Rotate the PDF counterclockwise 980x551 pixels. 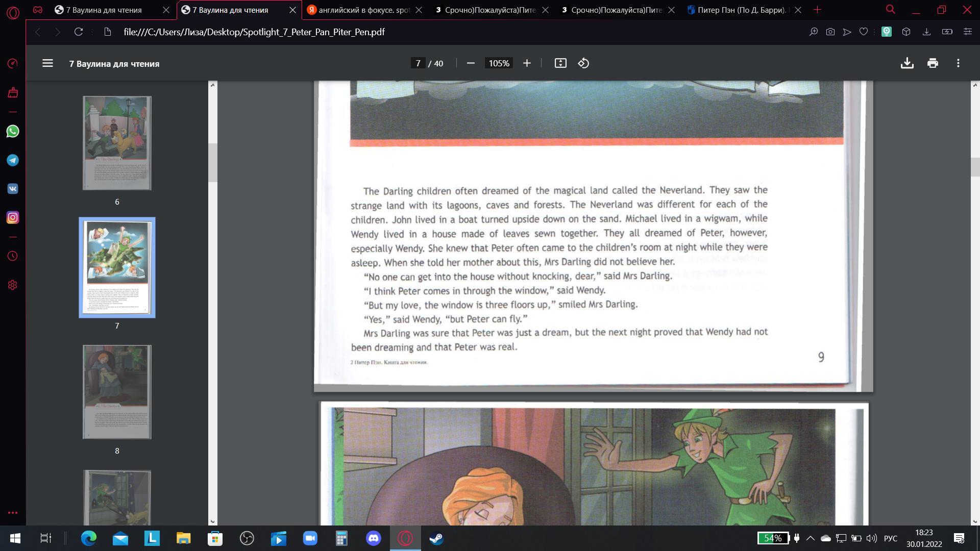point(583,63)
